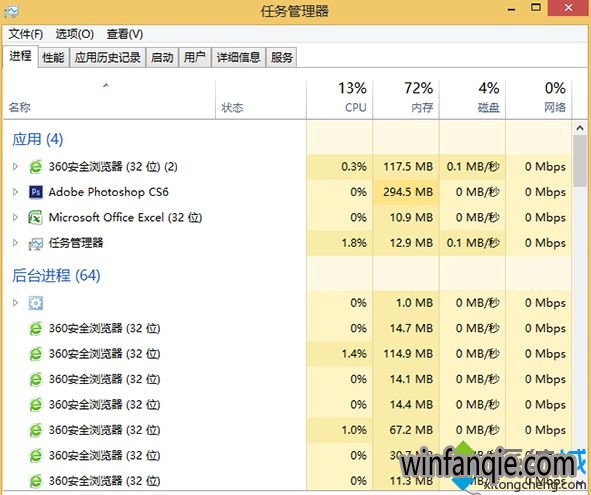Click the 114.9 MB memory value
The image size is (591, 495).
click(408, 354)
